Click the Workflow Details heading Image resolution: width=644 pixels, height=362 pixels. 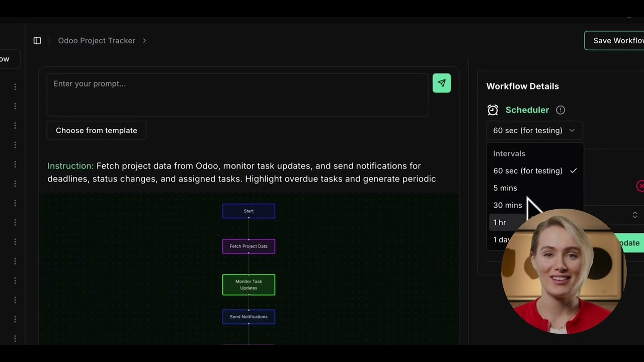523,86
